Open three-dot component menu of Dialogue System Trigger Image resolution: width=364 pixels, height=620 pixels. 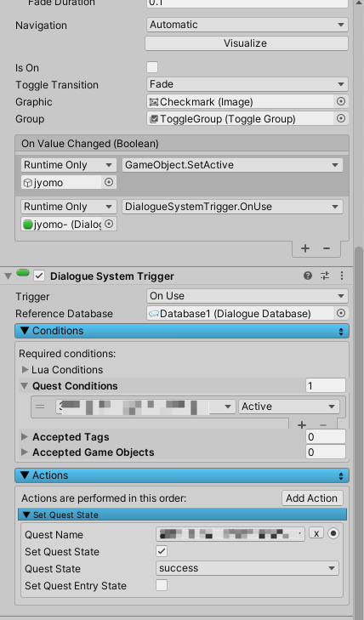click(342, 276)
